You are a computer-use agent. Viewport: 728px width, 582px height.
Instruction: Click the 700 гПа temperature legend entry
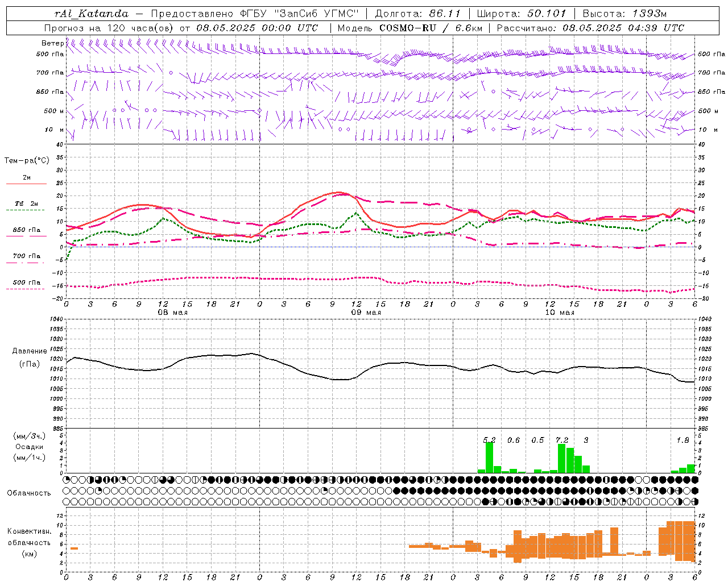[x=27, y=256]
